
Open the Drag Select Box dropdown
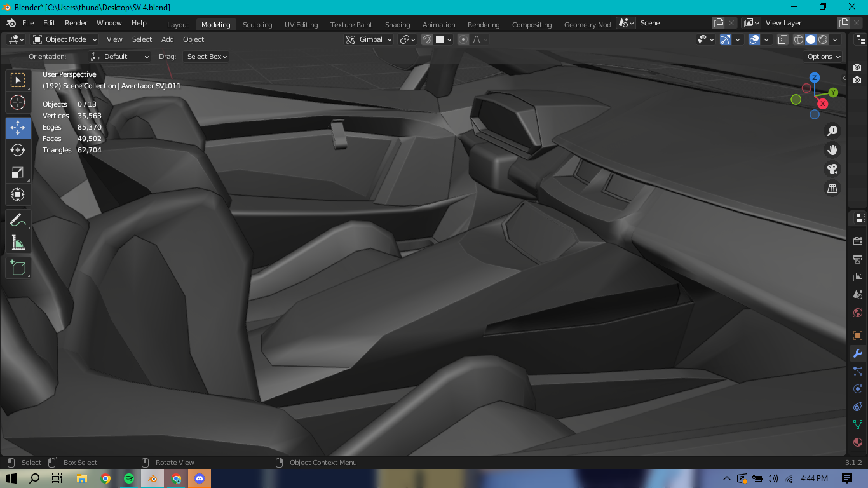click(206, 57)
